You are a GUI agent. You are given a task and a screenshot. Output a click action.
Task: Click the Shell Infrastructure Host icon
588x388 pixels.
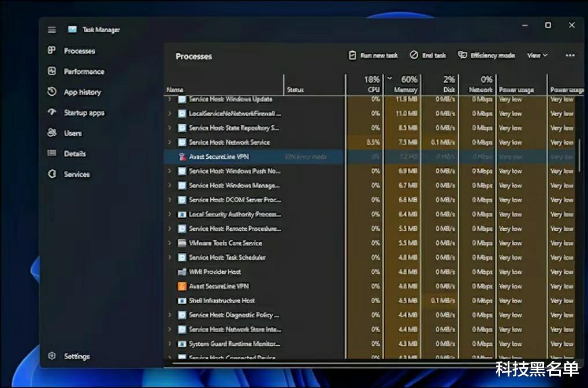pos(182,301)
